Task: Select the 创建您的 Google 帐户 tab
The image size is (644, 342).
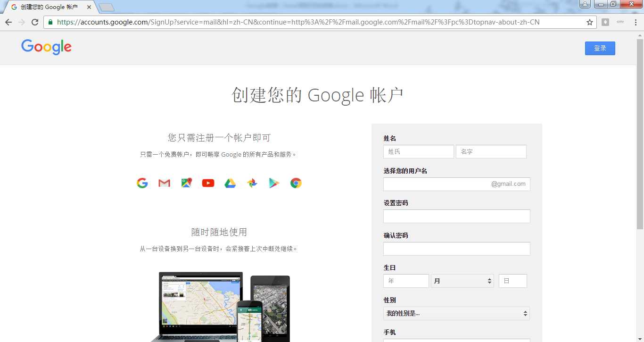Action: [50, 7]
